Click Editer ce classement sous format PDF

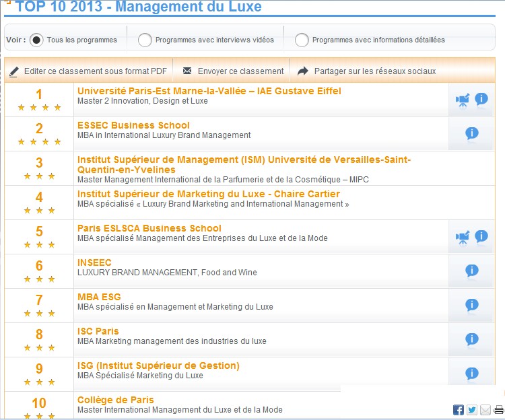pyautogui.click(x=96, y=71)
